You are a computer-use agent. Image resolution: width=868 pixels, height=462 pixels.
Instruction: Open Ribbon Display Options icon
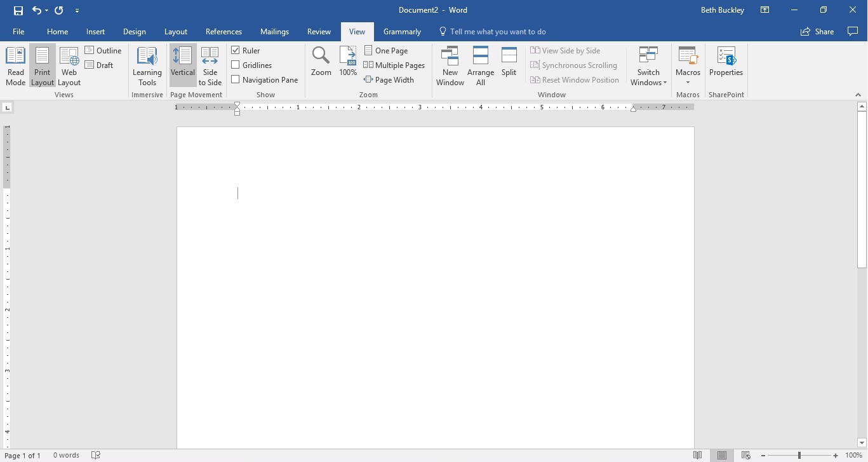point(765,10)
